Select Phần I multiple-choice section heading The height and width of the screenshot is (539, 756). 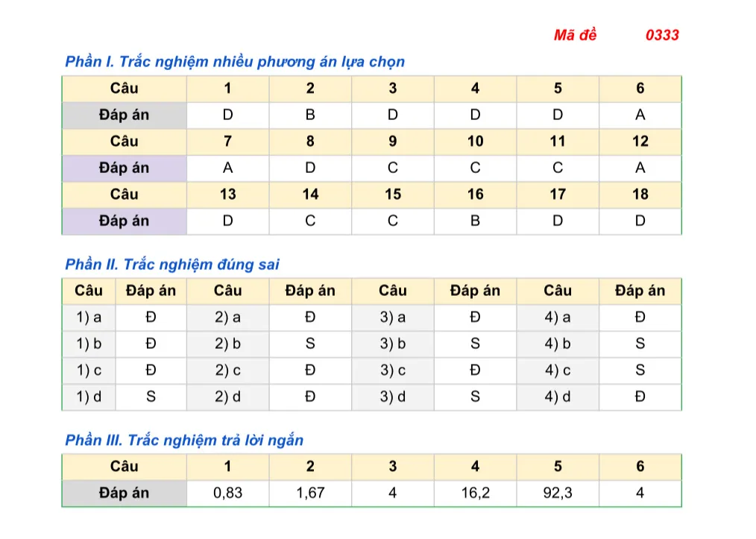coord(235,62)
